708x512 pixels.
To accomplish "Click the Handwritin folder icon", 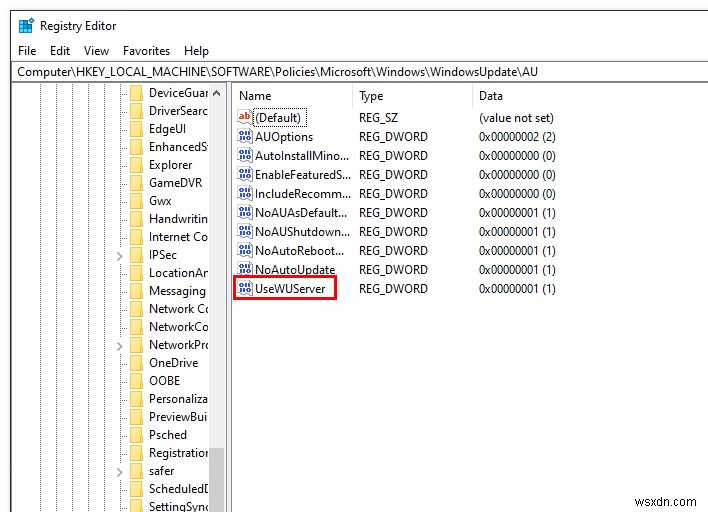I will (x=136, y=219).
